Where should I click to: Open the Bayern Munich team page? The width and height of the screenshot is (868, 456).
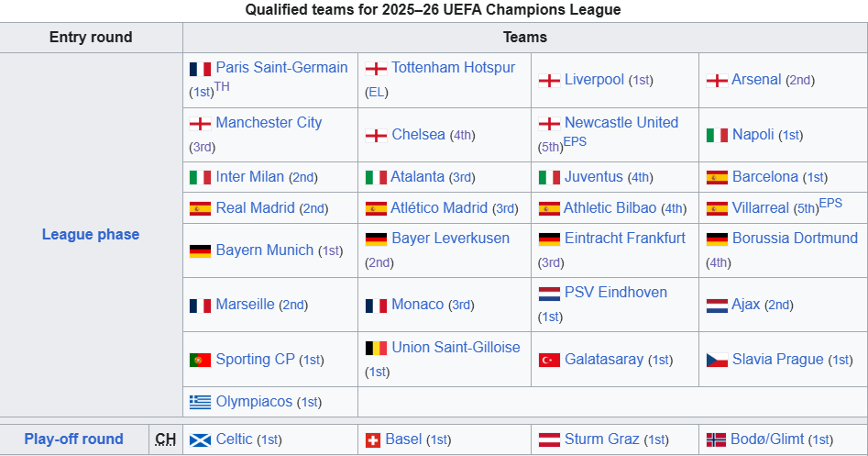coord(265,250)
